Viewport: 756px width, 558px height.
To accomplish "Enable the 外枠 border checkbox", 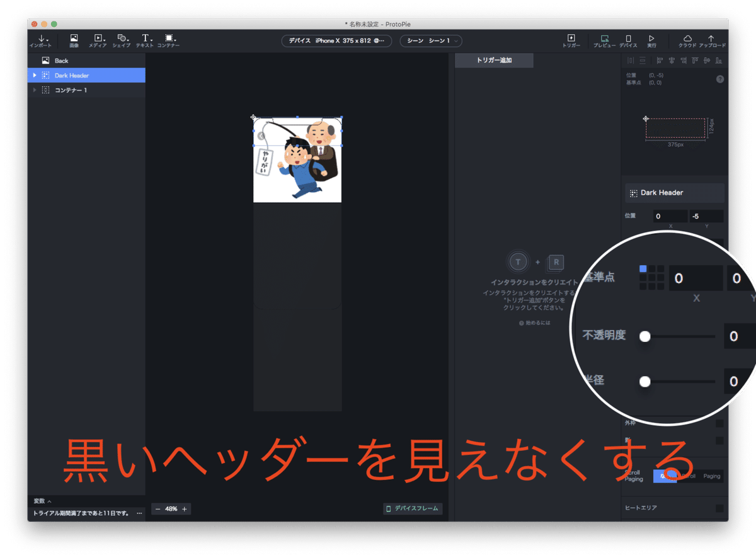I will click(719, 423).
